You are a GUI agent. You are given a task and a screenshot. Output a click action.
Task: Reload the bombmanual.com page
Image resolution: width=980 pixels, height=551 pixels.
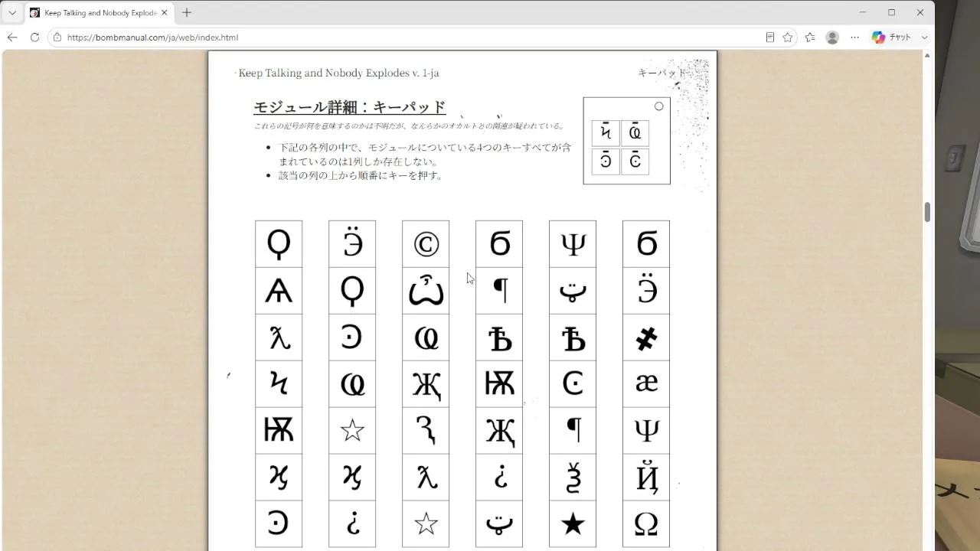coord(34,37)
